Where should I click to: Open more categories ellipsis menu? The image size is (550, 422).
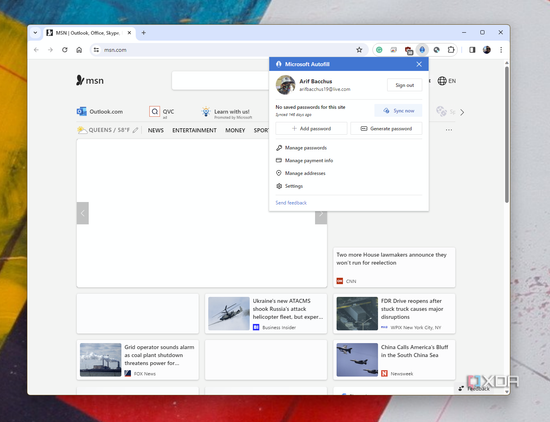(449, 130)
